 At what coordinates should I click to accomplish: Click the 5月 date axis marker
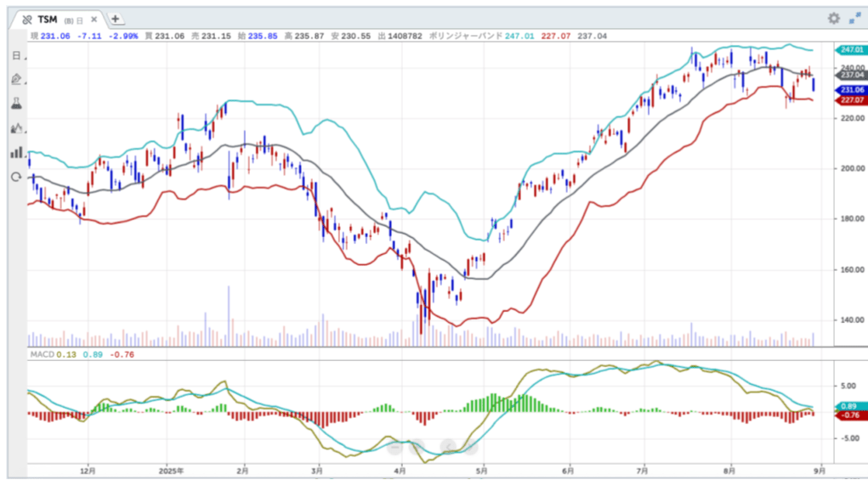[482, 469]
